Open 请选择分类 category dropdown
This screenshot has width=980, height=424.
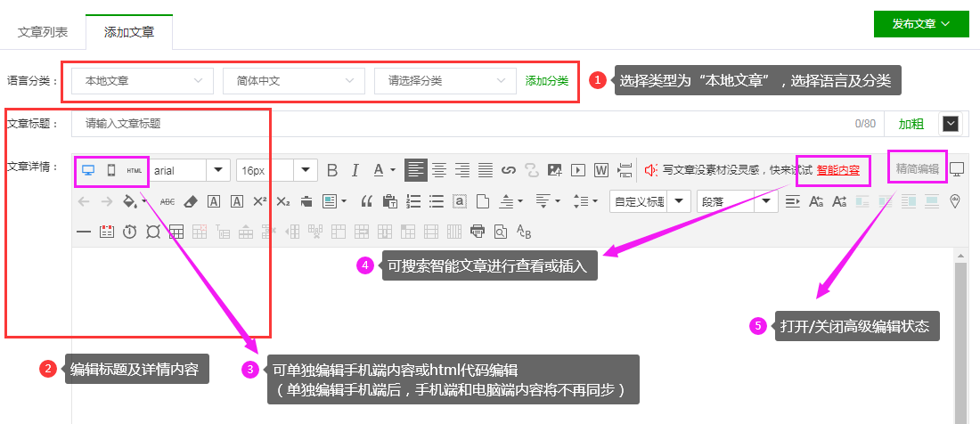click(x=445, y=80)
